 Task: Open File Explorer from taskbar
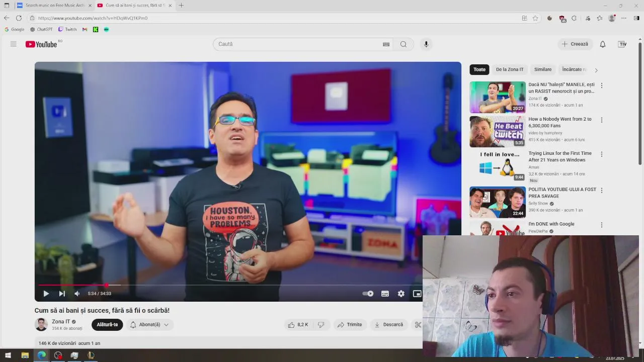25,355
